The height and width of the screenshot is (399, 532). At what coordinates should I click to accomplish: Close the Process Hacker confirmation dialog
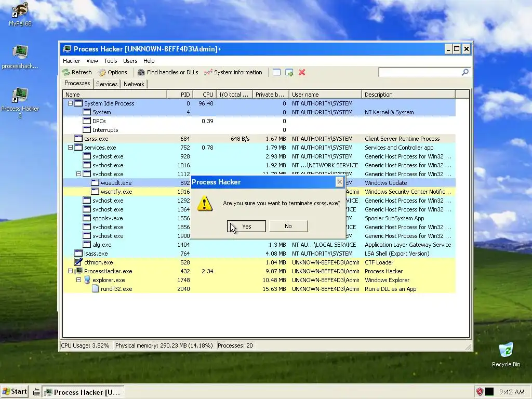pos(339,182)
